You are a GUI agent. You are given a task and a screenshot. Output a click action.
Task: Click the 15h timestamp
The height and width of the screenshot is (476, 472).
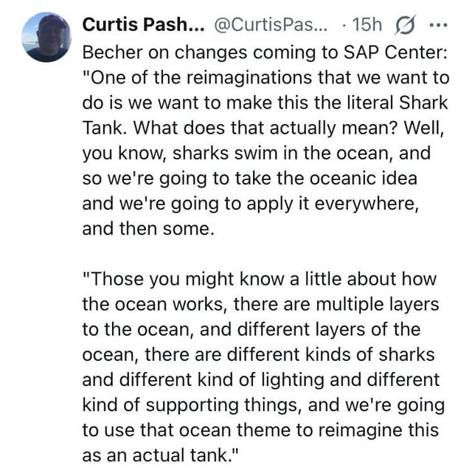[x=366, y=24]
